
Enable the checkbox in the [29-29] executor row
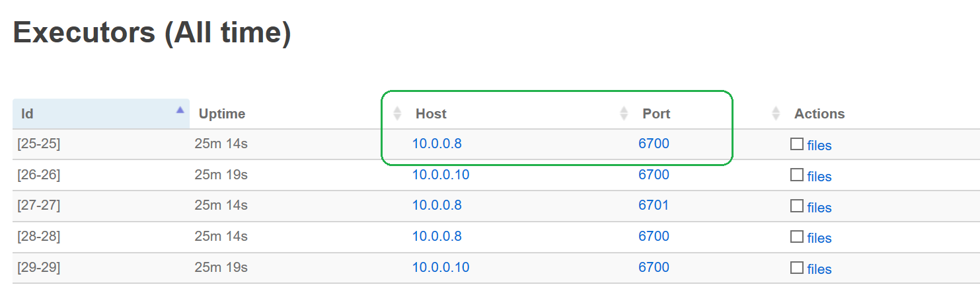797,267
